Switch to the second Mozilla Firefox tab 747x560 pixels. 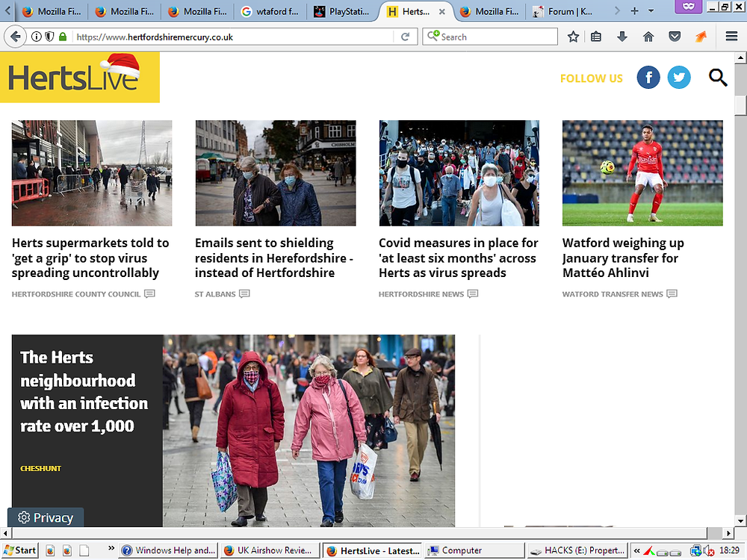click(124, 11)
